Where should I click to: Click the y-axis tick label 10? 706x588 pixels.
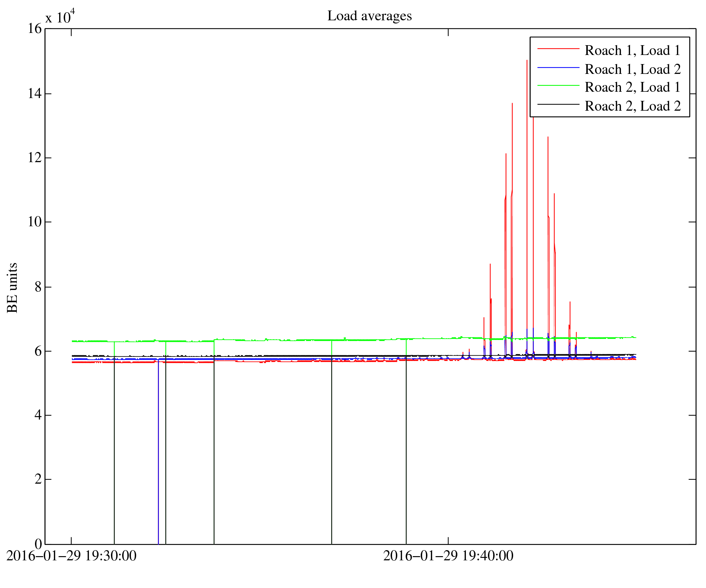(x=35, y=222)
